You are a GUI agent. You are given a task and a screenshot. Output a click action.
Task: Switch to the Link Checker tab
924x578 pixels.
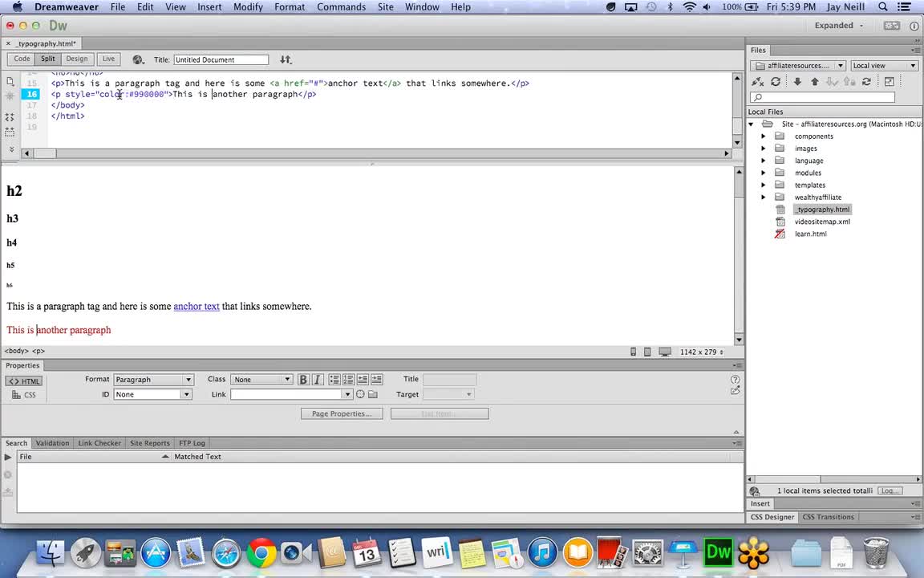pos(99,443)
